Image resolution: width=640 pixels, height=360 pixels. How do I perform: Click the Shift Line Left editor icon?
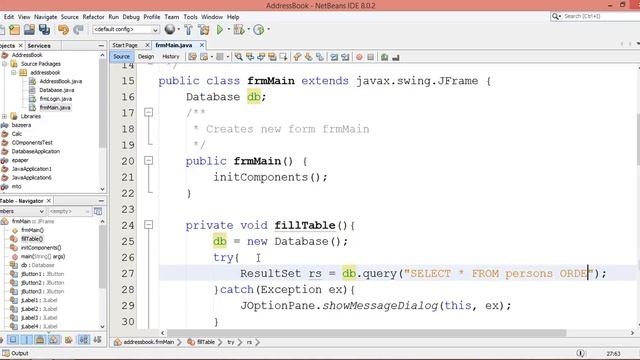(x=334, y=57)
